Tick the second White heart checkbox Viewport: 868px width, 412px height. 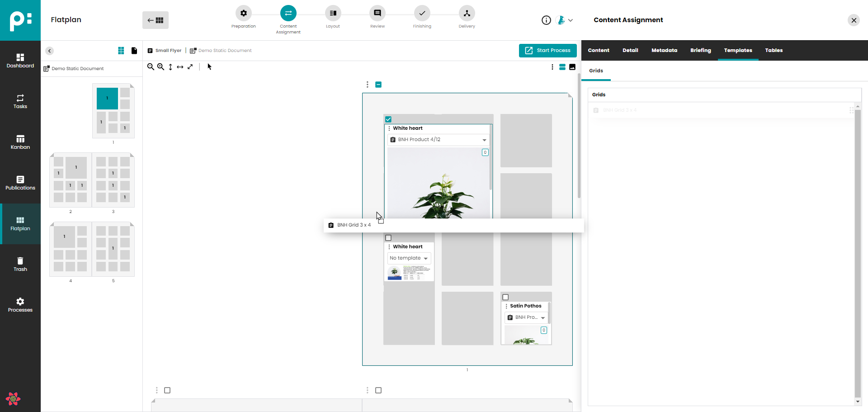click(388, 238)
